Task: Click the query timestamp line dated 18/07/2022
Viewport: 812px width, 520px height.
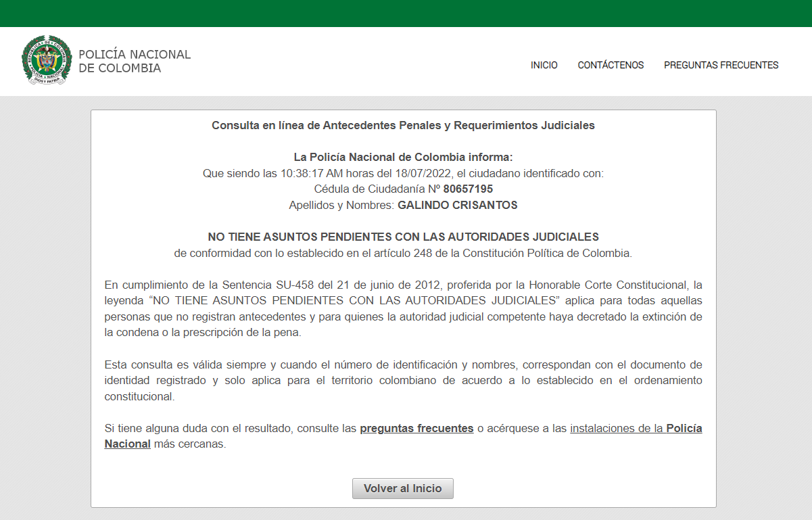Action: pos(403,174)
